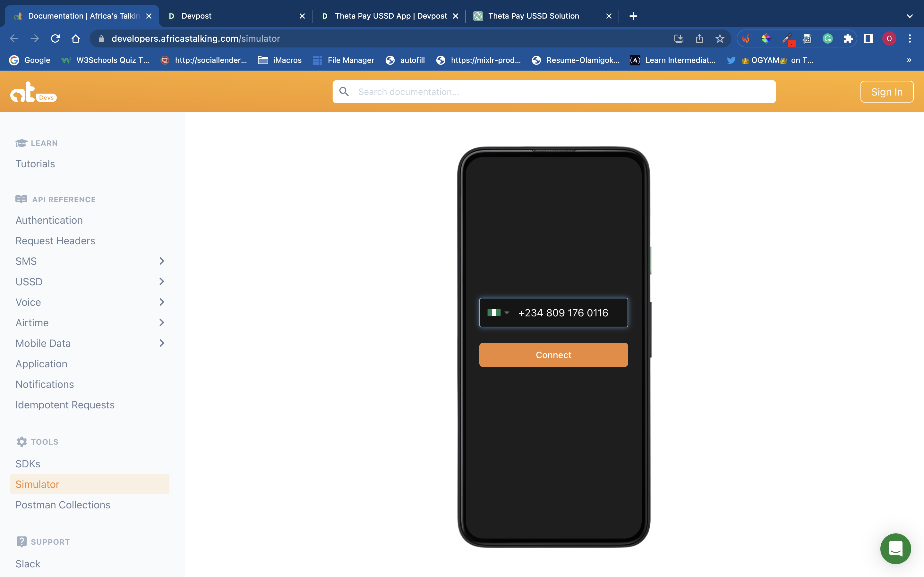Click the Africa's Talking Devs logo
The image size is (924, 577).
click(x=33, y=92)
